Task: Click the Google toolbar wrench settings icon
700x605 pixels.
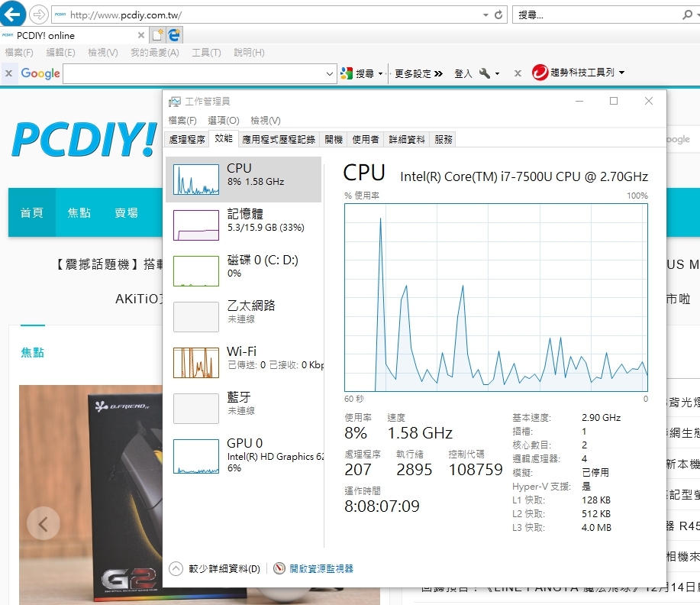Action: point(485,73)
